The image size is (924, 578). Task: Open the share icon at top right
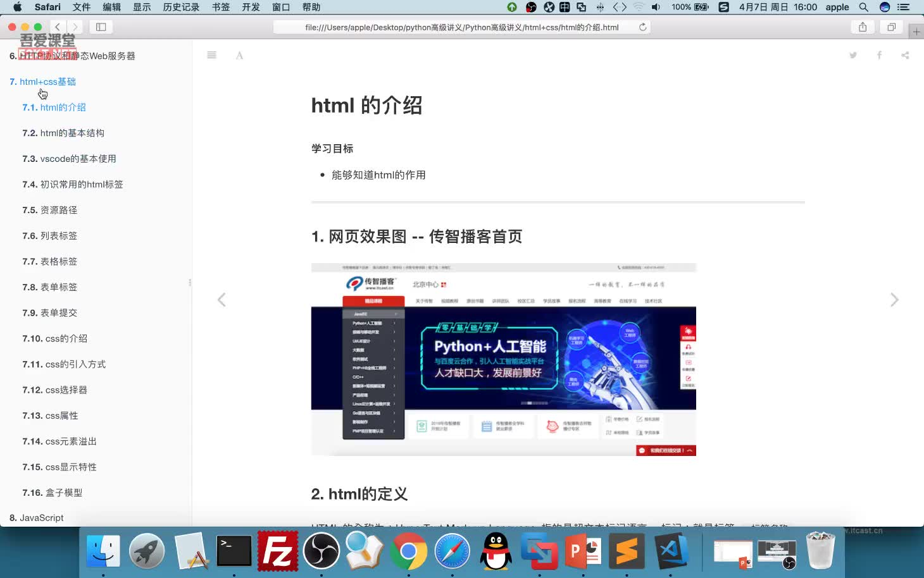tap(904, 55)
